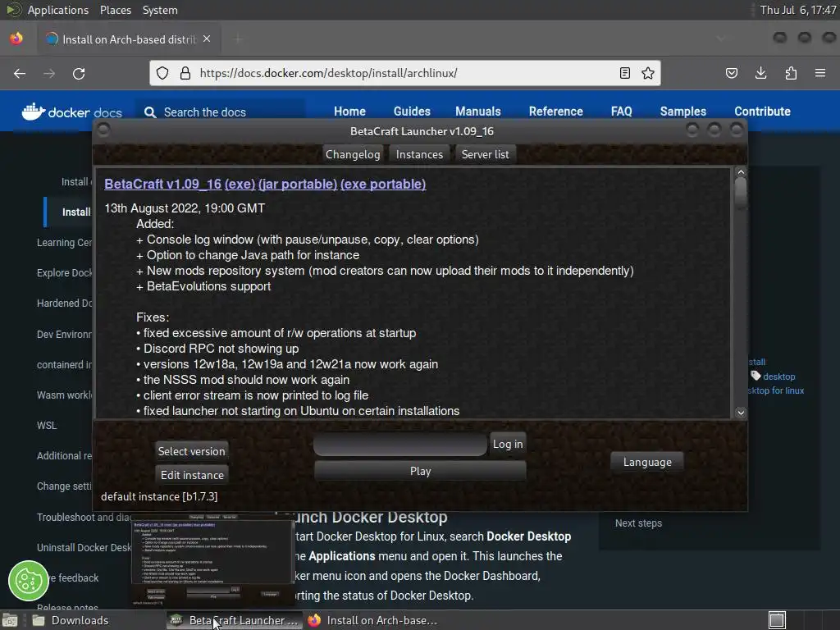Click the search magnifier in docs header
The width and height of the screenshot is (840, 630).
tap(151, 112)
